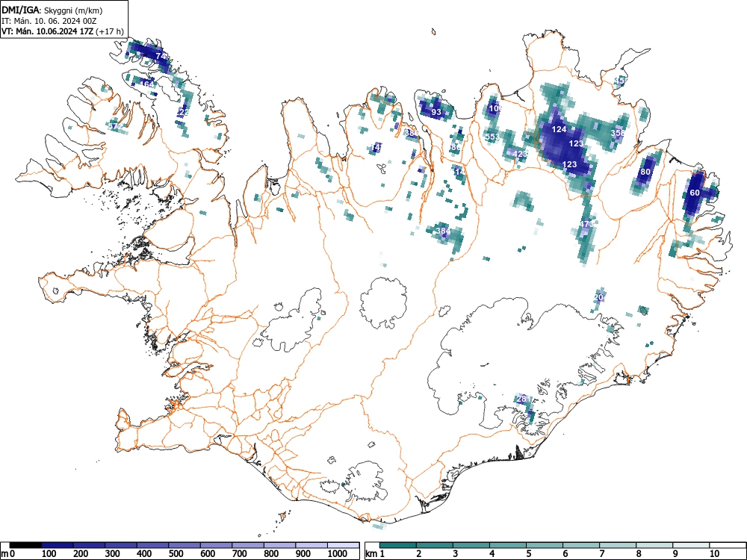This screenshot has height=560, width=747.
Task: Click the '800' tick label in metre legend
Action: [272, 553]
